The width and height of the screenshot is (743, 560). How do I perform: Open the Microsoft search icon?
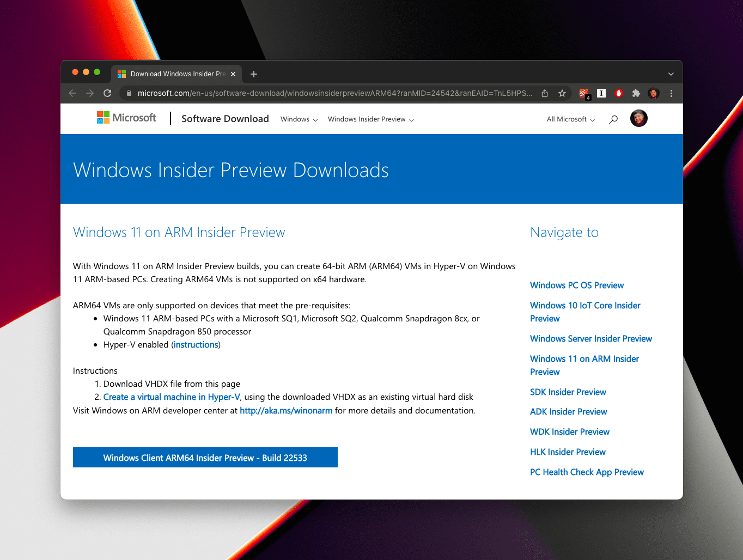(613, 119)
